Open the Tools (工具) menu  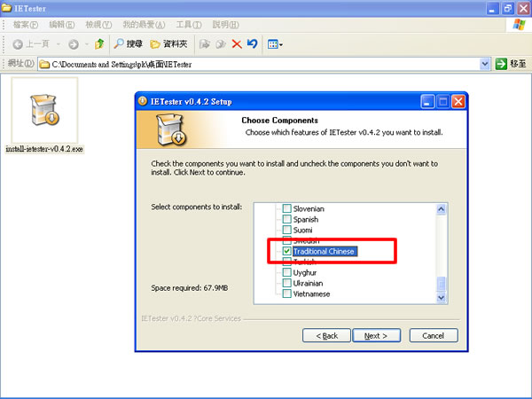tap(189, 25)
